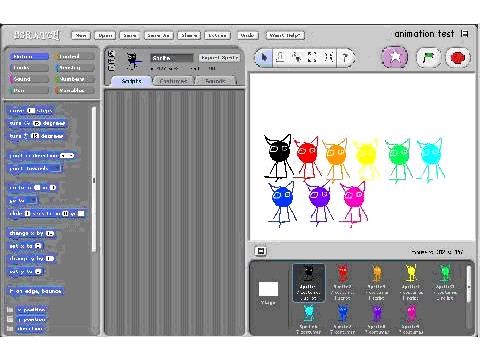Click the cyan cat on the stage
This screenshot has width=480, height=360.
[430, 159]
